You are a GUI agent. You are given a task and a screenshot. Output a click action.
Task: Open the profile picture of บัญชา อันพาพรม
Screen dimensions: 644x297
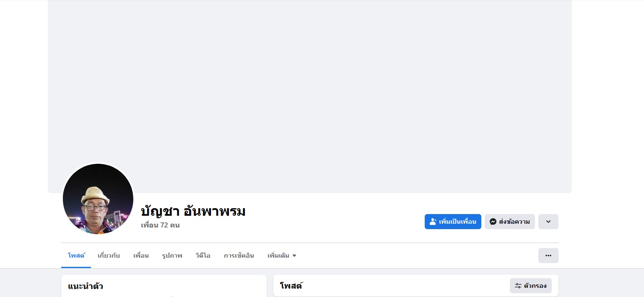98,199
